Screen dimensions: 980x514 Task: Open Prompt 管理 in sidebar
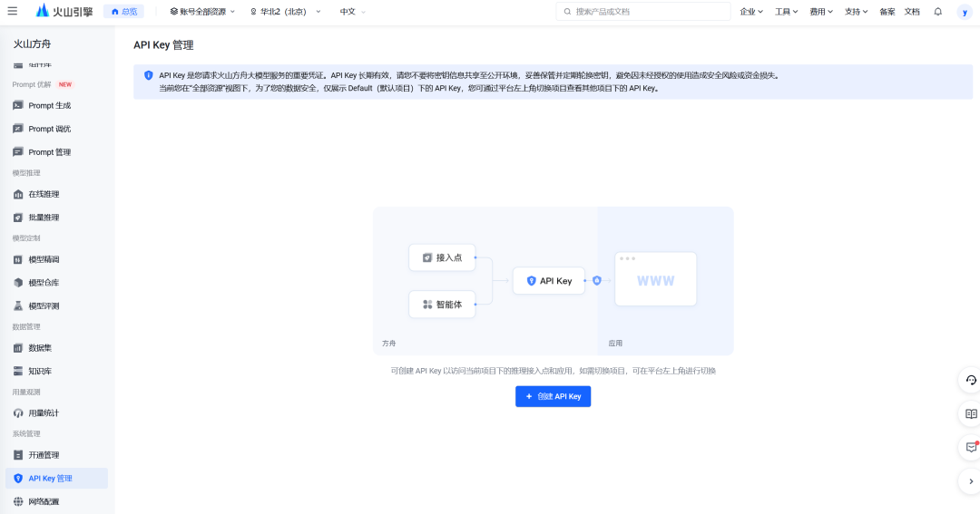(x=56, y=151)
